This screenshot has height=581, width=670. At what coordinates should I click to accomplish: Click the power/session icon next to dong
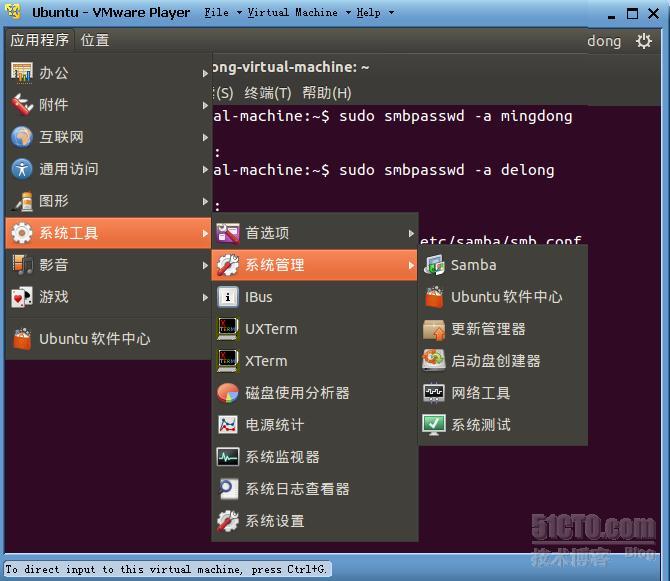pyautogui.click(x=644, y=41)
